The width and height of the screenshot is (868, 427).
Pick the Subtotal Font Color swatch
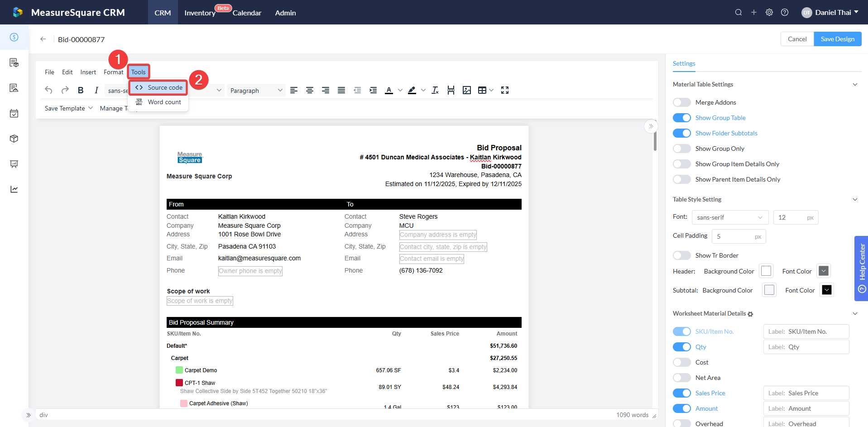click(827, 290)
